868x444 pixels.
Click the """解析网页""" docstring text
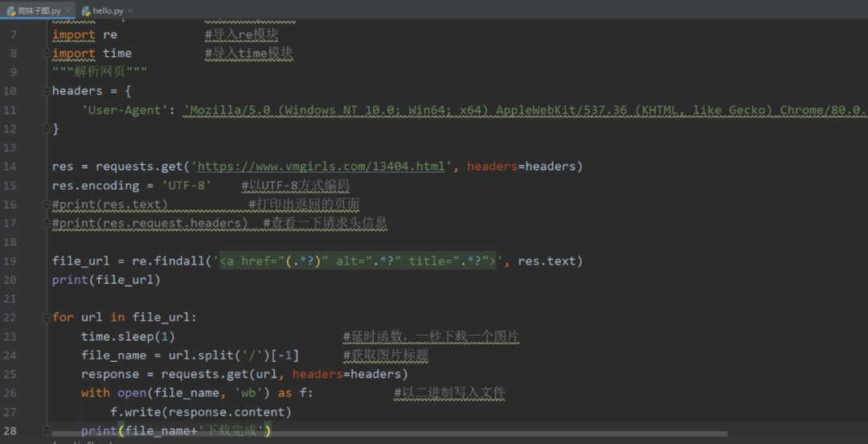point(100,72)
